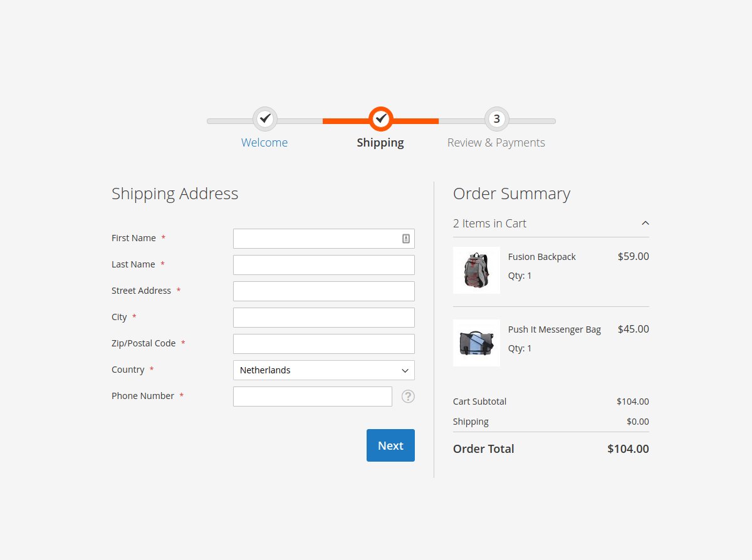The width and height of the screenshot is (752, 560).
Task: Select the Push It Messenger Bag thumbnail
Action: (476, 343)
